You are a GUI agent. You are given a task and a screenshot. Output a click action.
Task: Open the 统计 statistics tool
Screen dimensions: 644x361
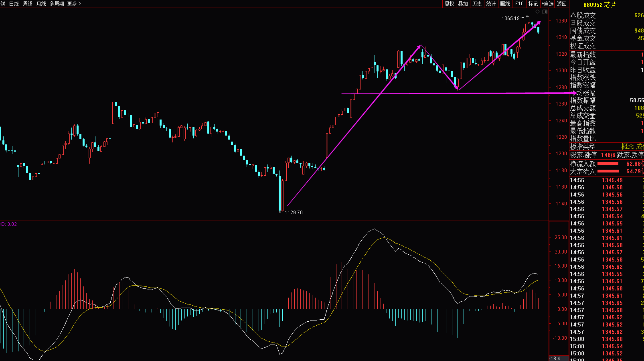pos(491,4)
